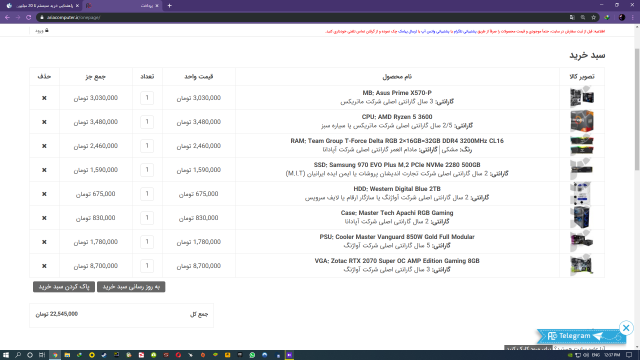Viewport: 640px width, 360px height.
Task: Remove Zotac RTX 2070 Super from cart
Action: click(x=44, y=266)
